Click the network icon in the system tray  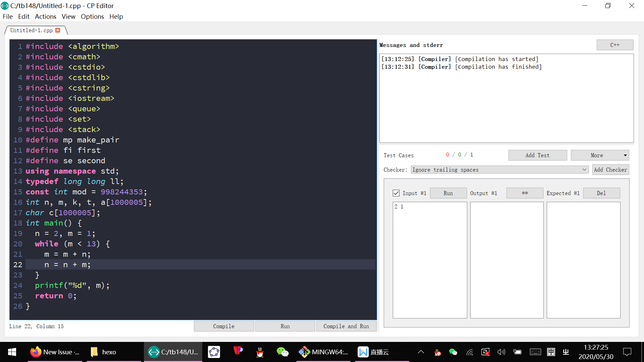469,352
